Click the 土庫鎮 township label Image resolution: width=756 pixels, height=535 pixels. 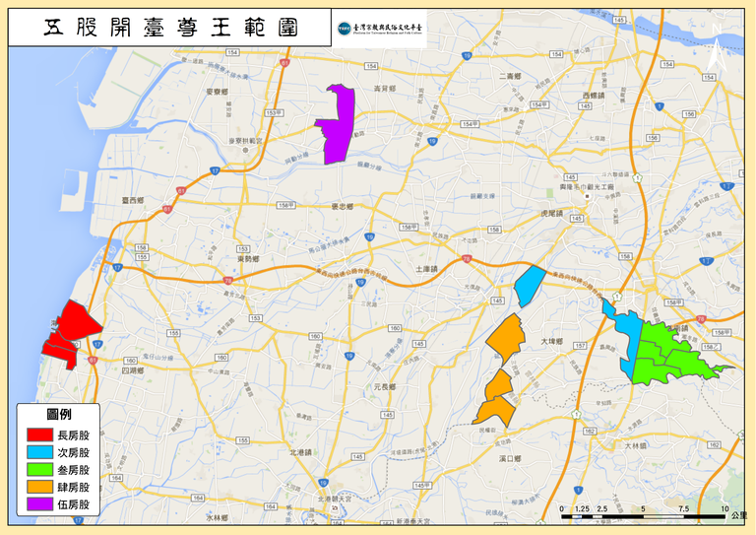(x=426, y=269)
